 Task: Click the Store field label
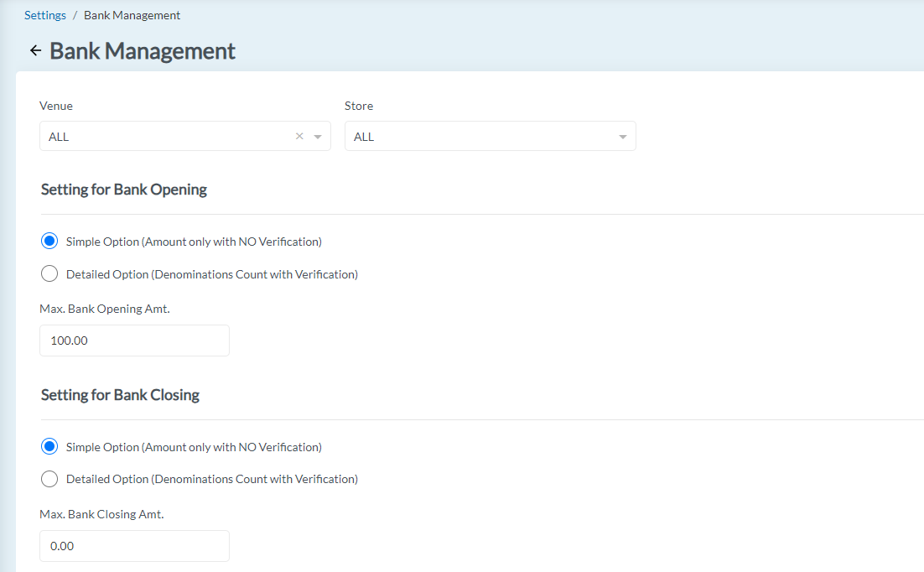[359, 106]
